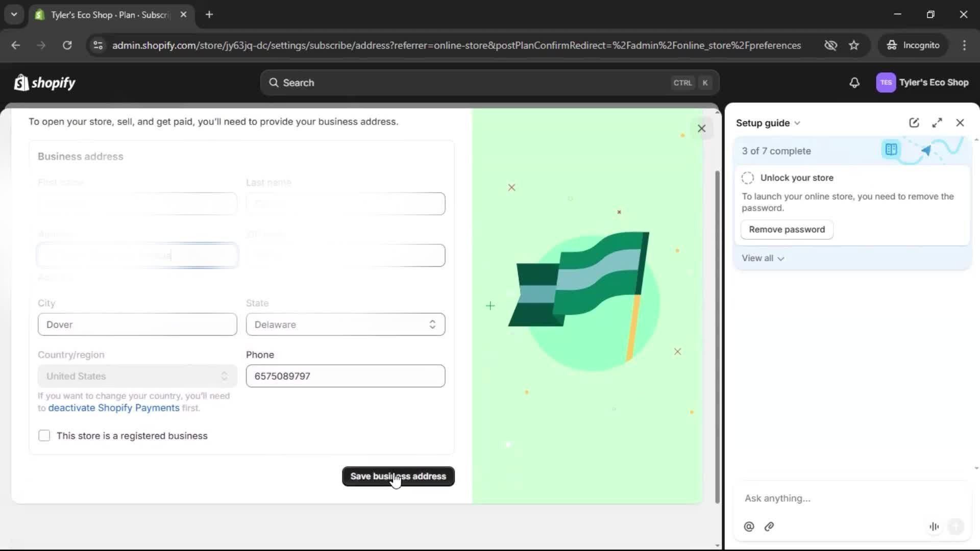This screenshot has width=980, height=551.
Task: Open the browser three-dot menu
Action: [964, 45]
